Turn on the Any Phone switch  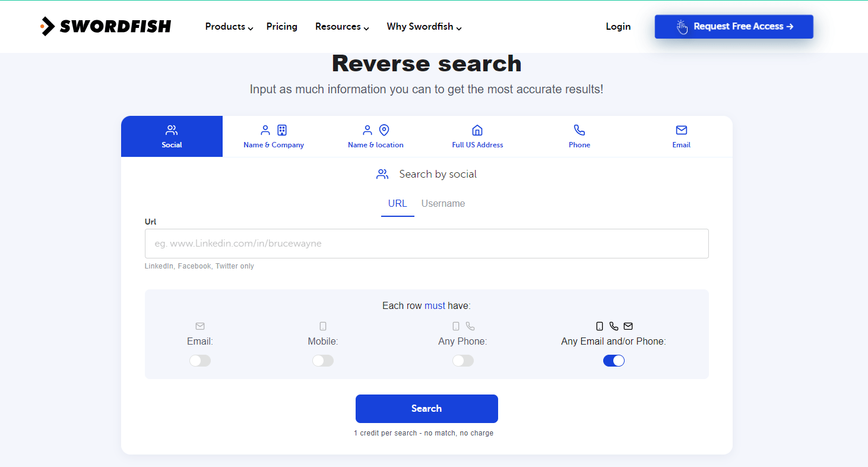click(x=463, y=361)
